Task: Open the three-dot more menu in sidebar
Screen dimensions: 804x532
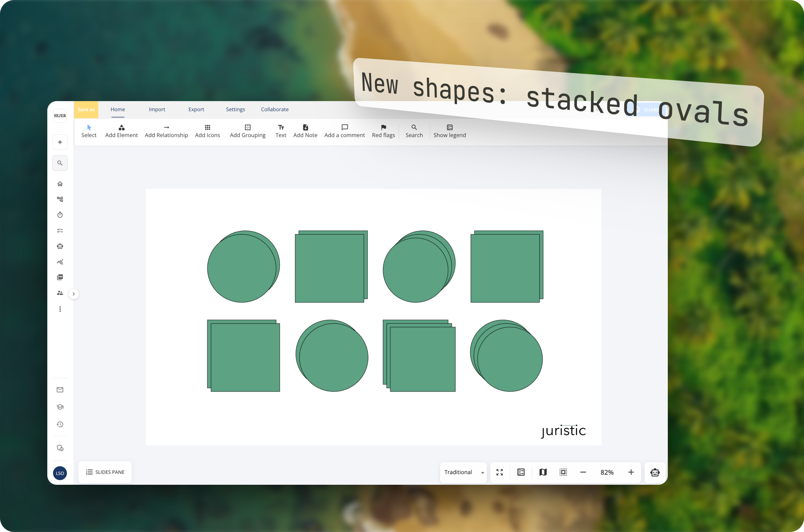Action: coord(60,309)
